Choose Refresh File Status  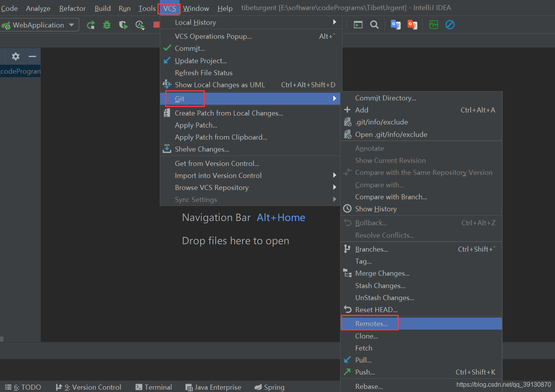(x=251, y=73)
